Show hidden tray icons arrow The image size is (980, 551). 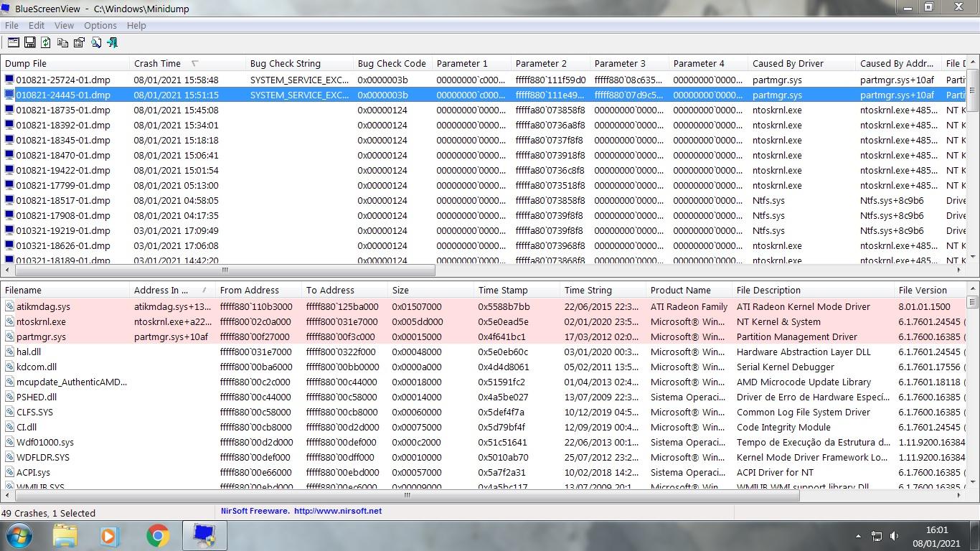point(858,536)
